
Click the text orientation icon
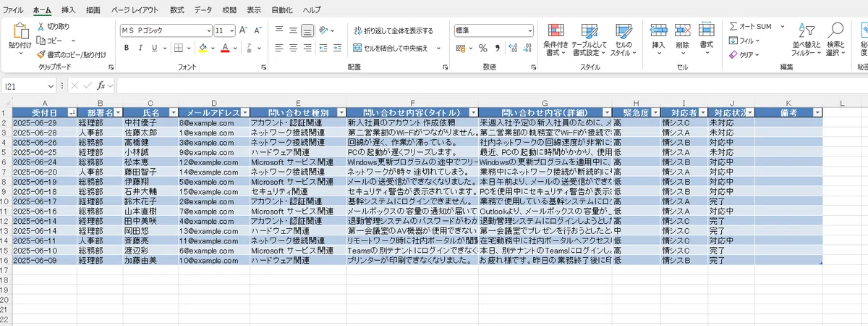click(324, 30)
